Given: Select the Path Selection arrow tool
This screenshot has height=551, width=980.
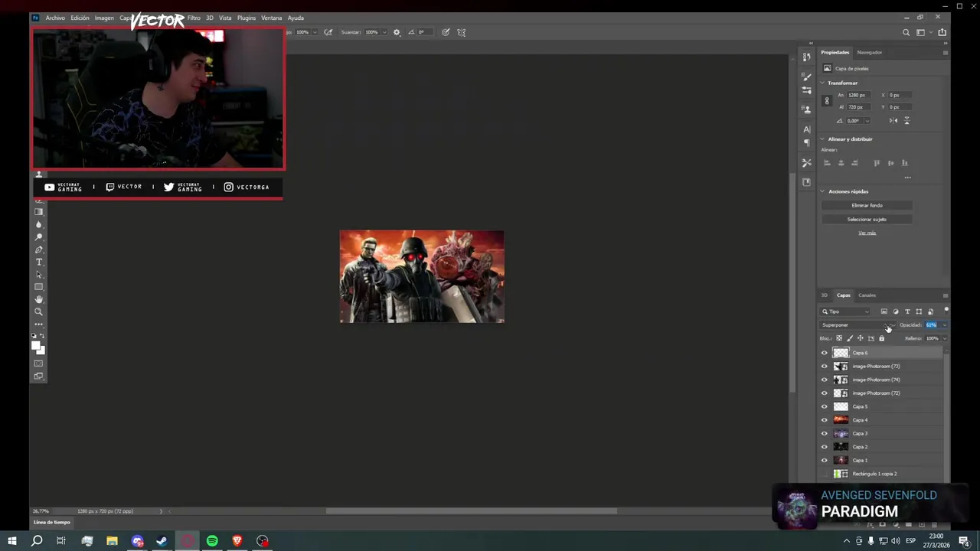Looking at the screenshot, I should click(39, 275).
